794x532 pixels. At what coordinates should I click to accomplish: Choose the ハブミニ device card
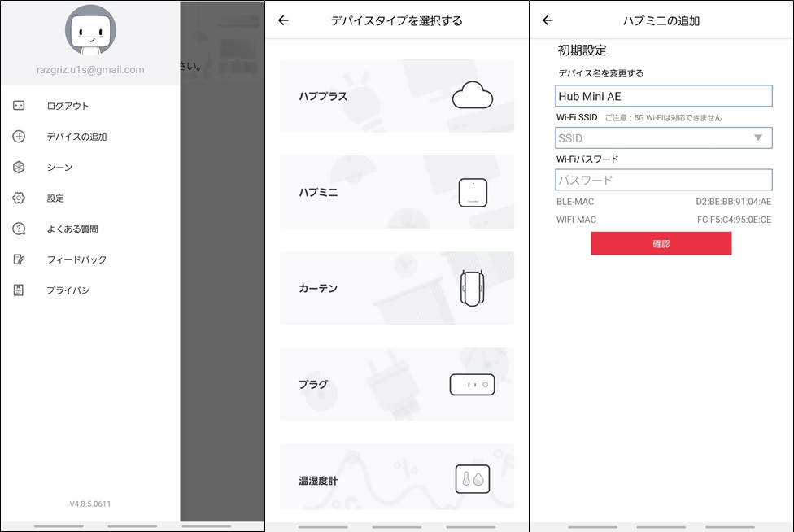click(x=397, y=192)
